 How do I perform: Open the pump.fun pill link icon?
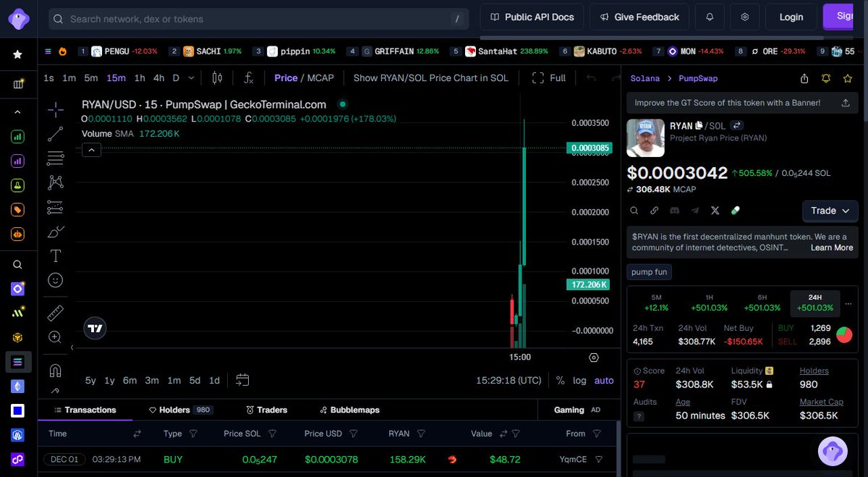[736, 211]
